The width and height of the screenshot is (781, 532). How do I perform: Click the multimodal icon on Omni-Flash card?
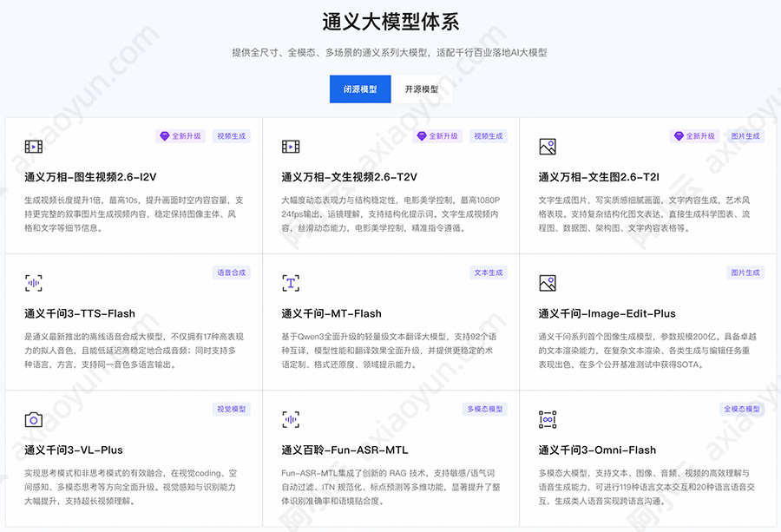pyautogui.click(x=549, y=418)
